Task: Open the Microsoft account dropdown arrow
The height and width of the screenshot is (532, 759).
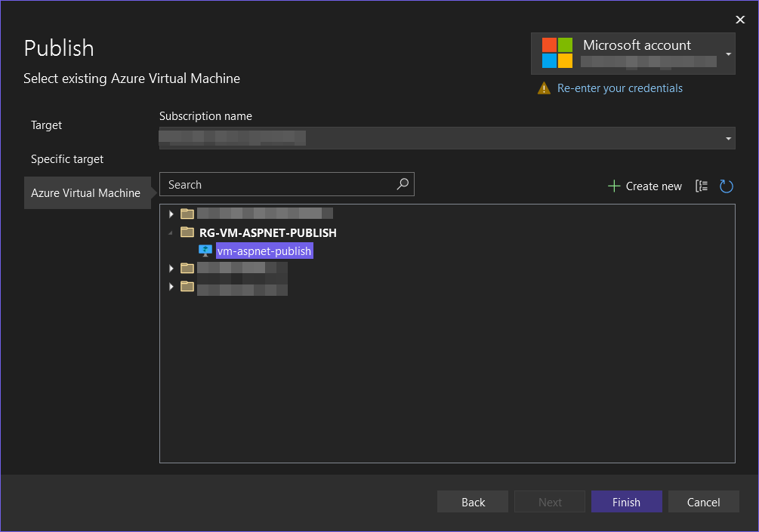Action: 728,54
